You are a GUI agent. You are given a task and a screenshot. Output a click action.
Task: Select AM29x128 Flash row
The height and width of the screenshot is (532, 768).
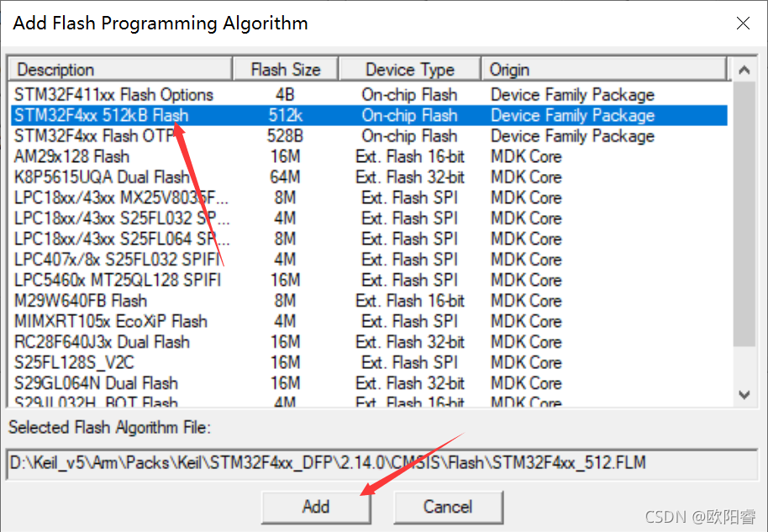[x=369, y=156]
